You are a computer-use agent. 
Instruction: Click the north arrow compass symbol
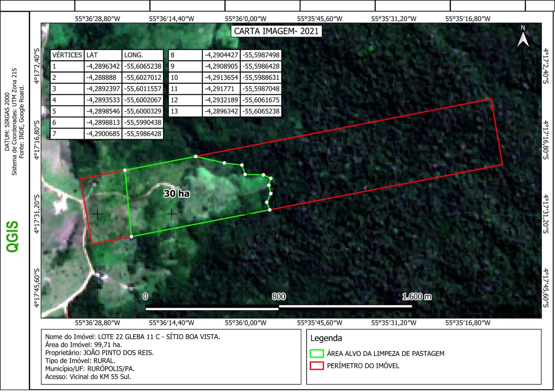[x=523, y=37]
